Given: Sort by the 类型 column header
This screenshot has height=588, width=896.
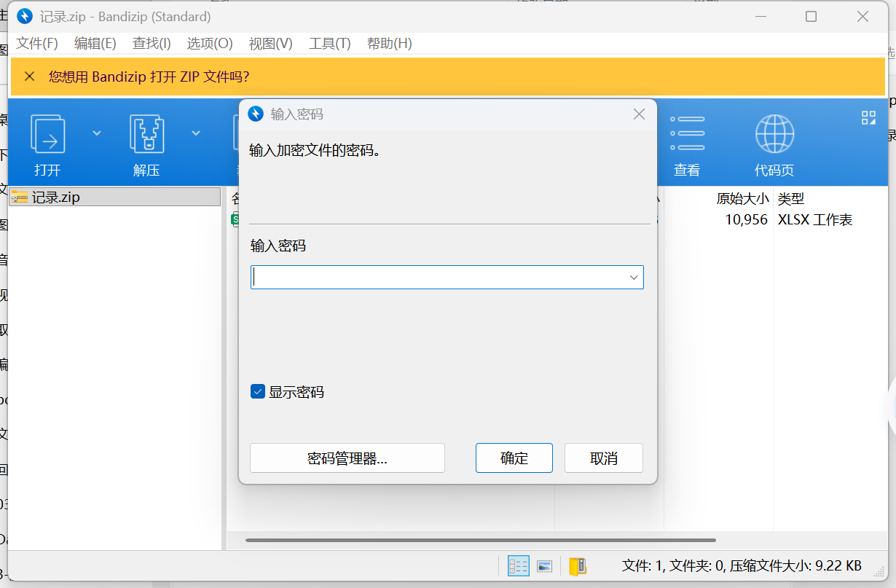Looking at the screenshot, I should 790,199.
